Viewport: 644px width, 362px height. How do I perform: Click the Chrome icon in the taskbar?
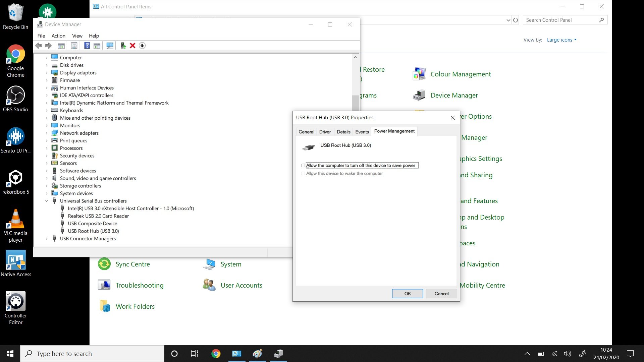pyautogui.click(x=216, y=354)
